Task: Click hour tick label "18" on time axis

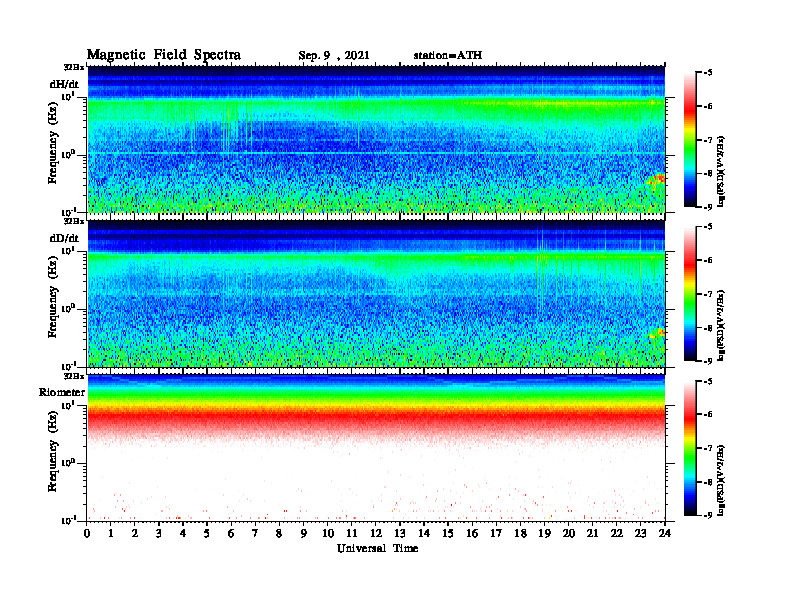Action: (520, 533)
